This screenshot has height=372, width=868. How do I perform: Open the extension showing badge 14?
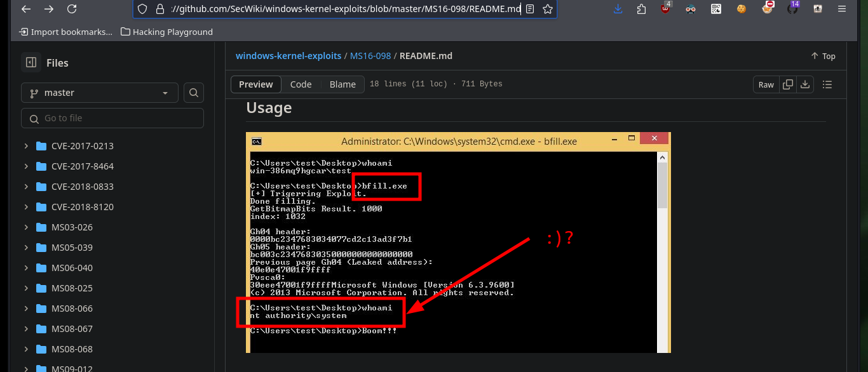pos(792,9)
